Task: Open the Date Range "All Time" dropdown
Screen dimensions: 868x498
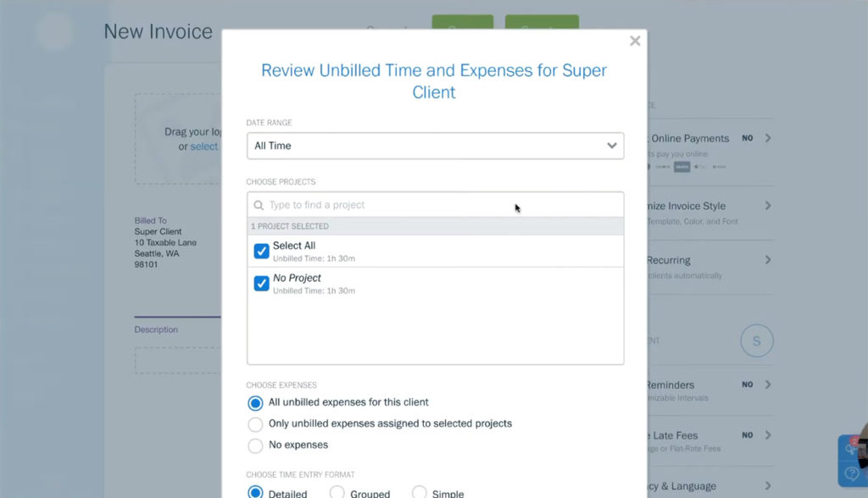Action: 435,145
